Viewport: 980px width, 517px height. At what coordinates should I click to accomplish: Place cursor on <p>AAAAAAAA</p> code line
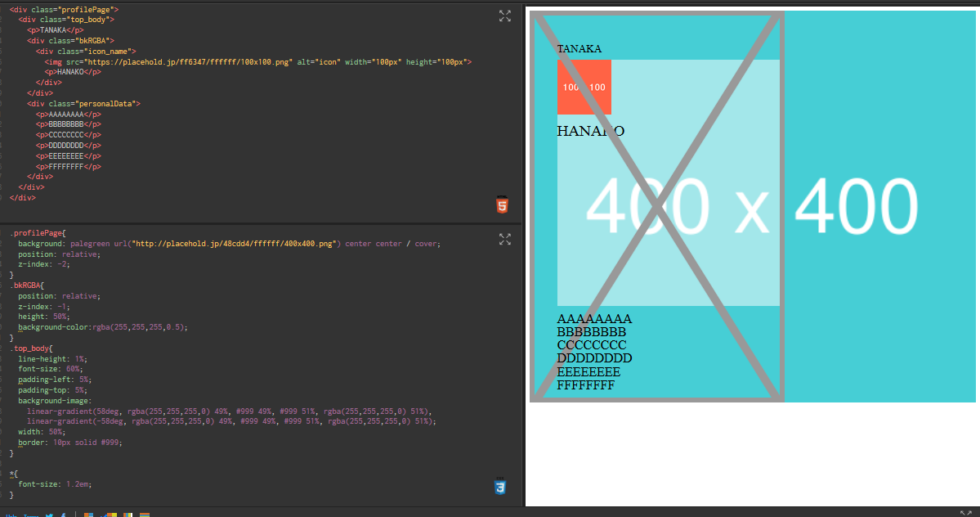(x=68, y=115)
